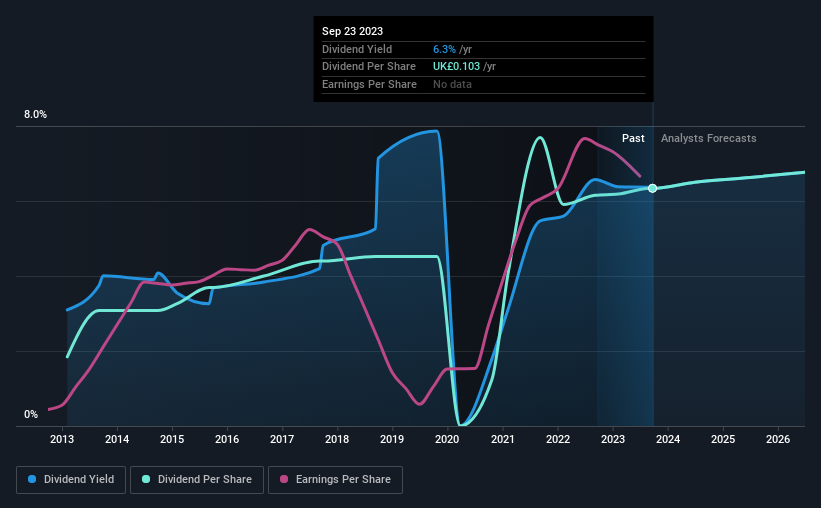Click the Dividend Yield peak near 2019
The height and width of the screenshot is (508, 821).
point(436,131)
